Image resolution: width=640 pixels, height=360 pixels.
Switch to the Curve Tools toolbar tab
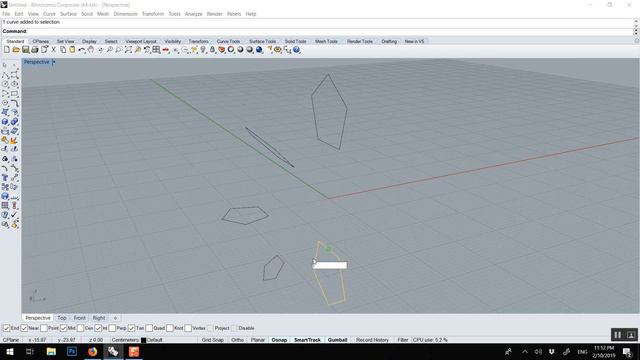228,41
